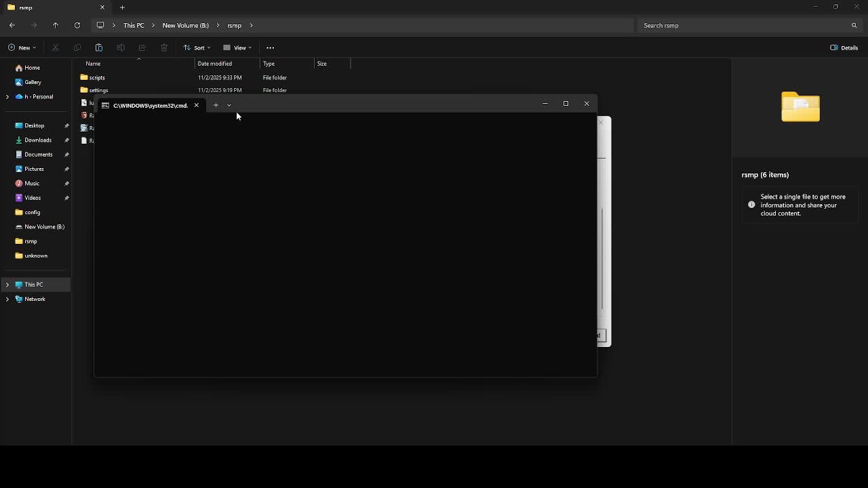Screen dimensions: 868x488
Task: Click the Search rsmp input field
Action: point(743,25)
